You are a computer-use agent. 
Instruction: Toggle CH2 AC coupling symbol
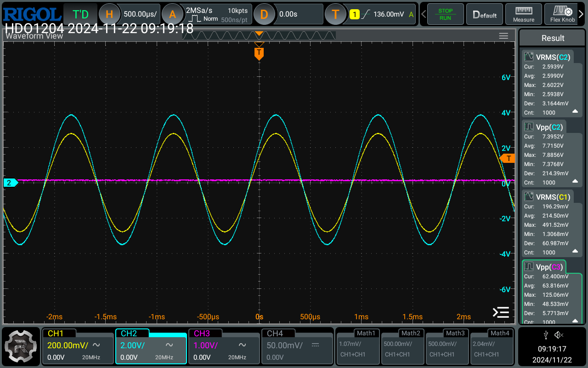[x=170, y=345]
